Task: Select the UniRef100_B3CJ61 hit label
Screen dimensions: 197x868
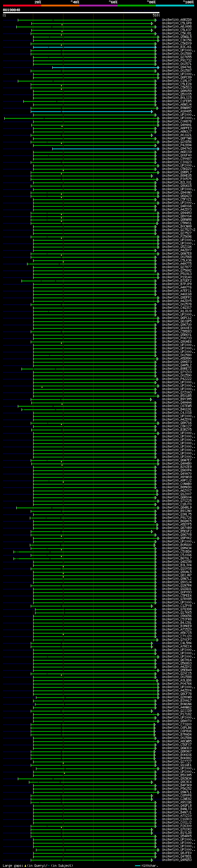Action: 177,47
